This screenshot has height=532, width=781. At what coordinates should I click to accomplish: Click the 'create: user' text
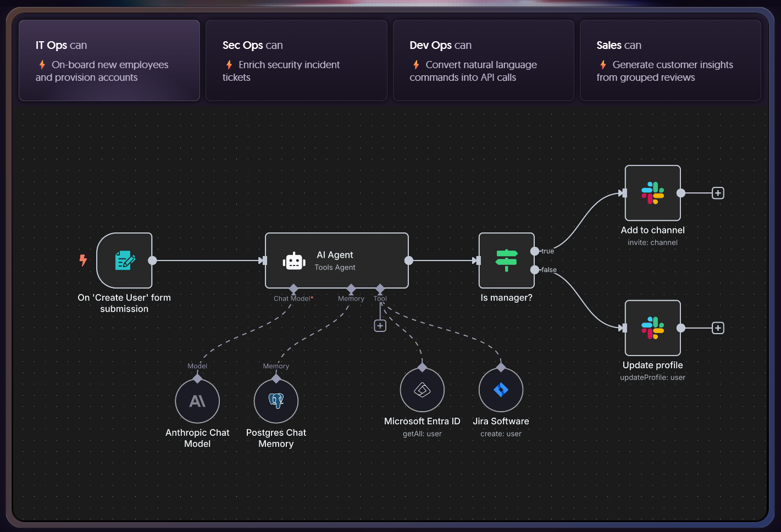tap(501, 434)
